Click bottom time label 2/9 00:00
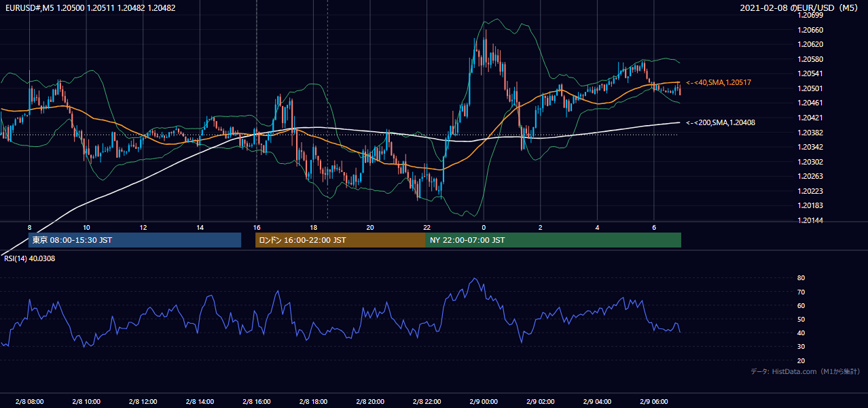 (484, 402)
